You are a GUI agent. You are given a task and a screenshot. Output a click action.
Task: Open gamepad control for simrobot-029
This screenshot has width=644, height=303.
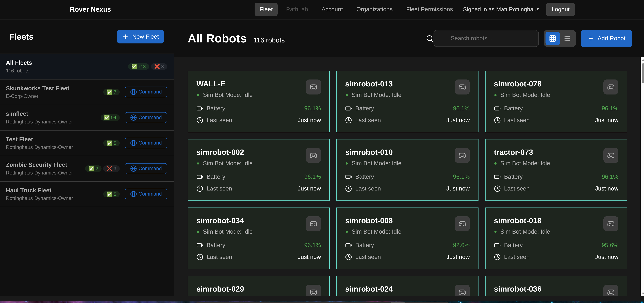click(313, 291)
